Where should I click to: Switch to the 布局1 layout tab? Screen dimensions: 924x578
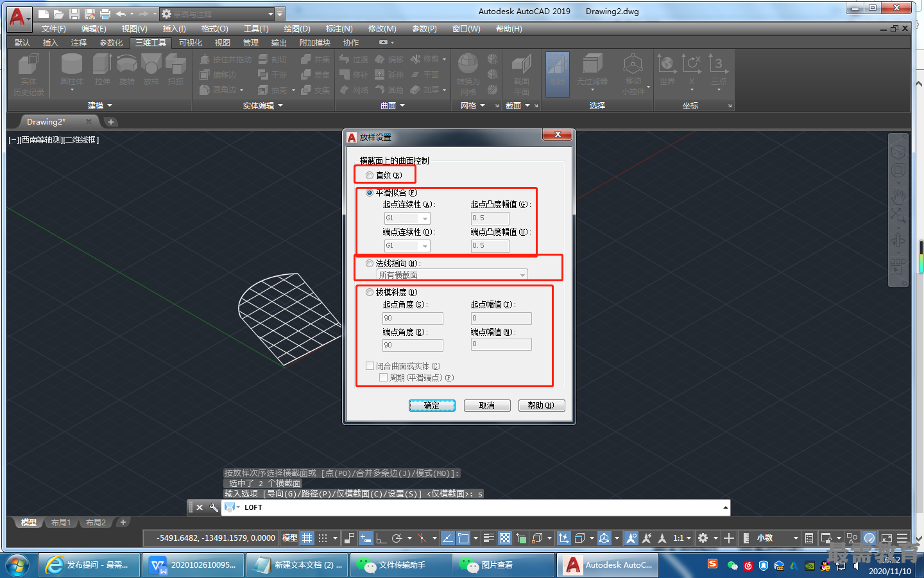(x=61, y=523)
